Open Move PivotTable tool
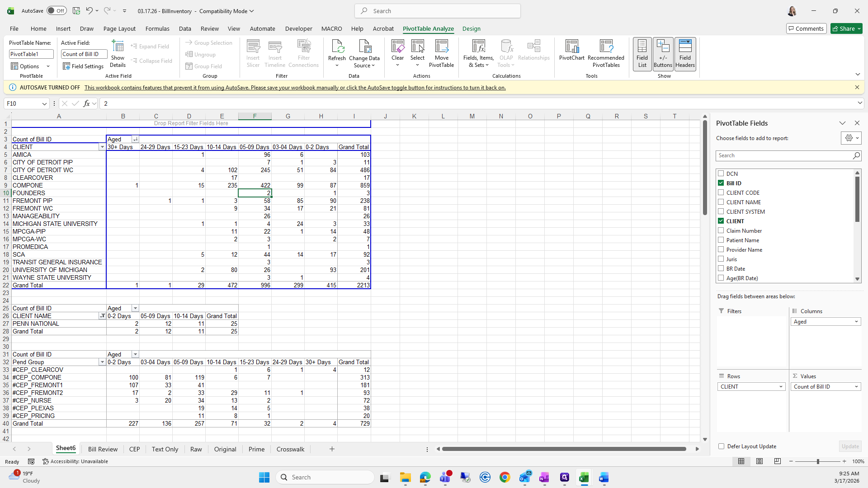 point(441,53)
